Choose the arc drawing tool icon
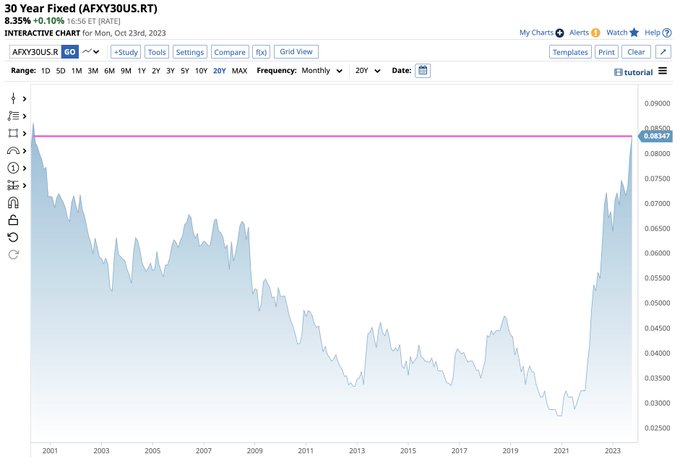The height and width of the screenshot is (467, 680). tap(13, 151)
